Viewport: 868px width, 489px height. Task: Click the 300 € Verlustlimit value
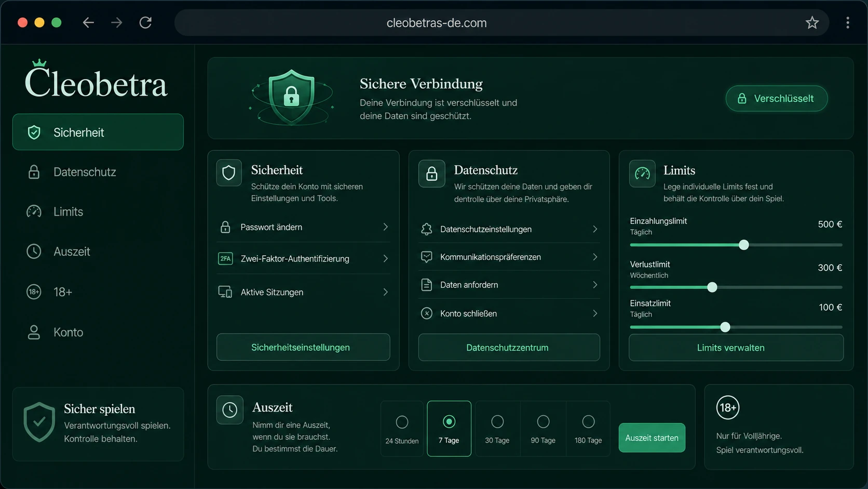(830, 268)
